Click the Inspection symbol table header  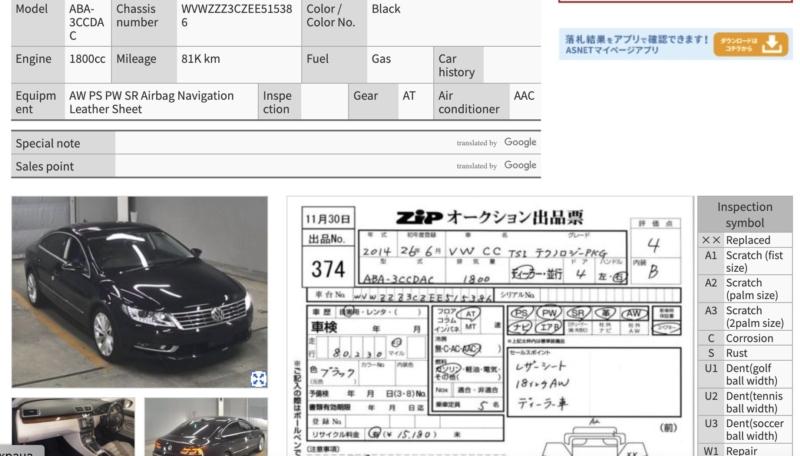coord(745,215)
